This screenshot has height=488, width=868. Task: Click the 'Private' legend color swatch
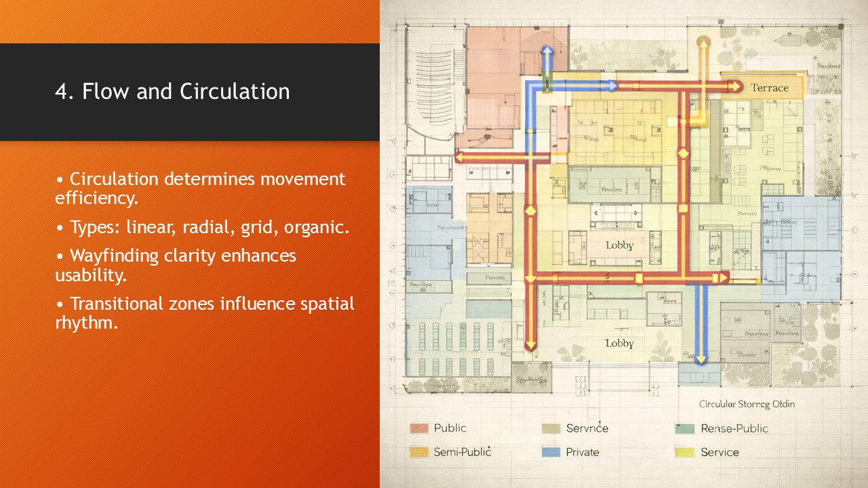[x=551, y=452]
